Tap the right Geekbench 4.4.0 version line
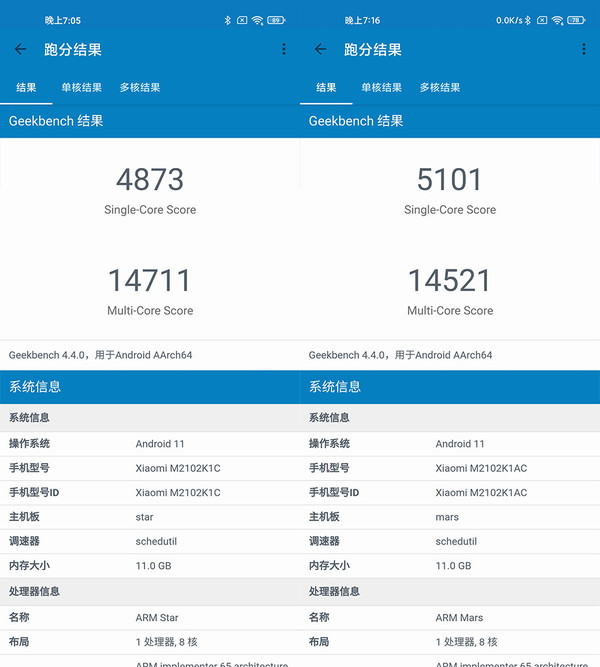 400,355
